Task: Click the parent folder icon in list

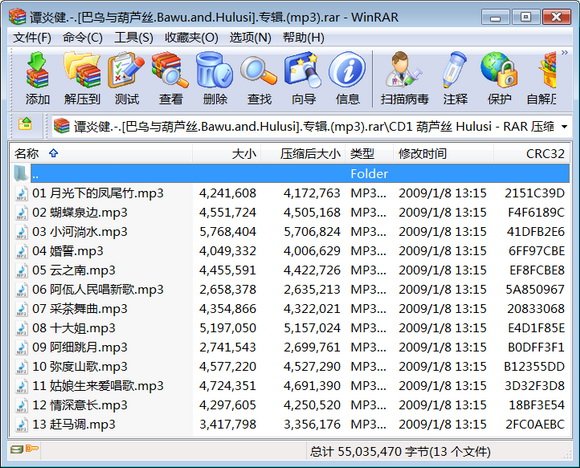Action: tap(21, 173)
